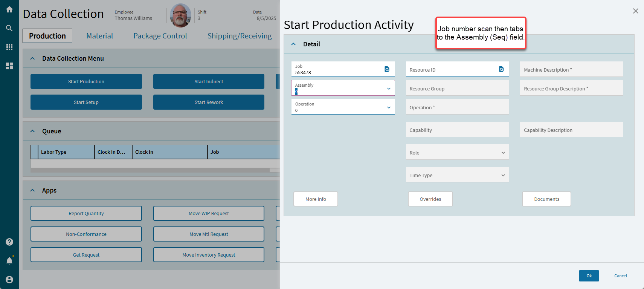Switch to the Package Control tab
The height and width of the screenshot is (289, 644).
tap(160, 36)
